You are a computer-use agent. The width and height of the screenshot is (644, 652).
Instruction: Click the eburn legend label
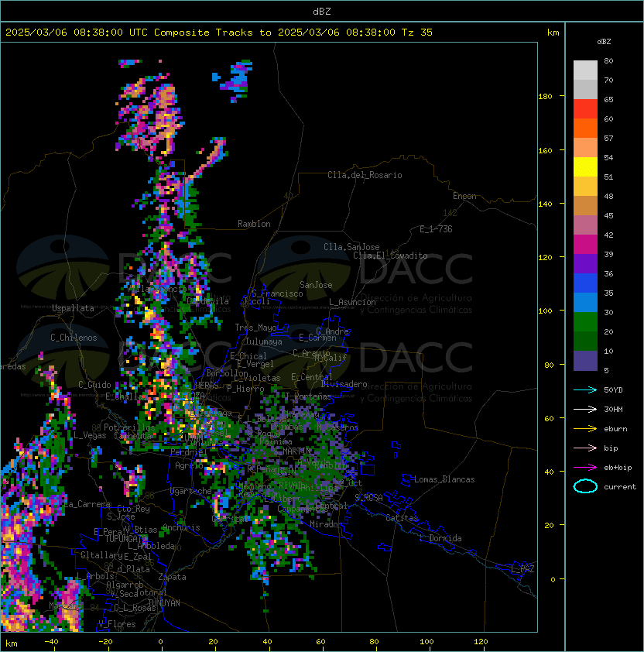[x=615, y=429]
